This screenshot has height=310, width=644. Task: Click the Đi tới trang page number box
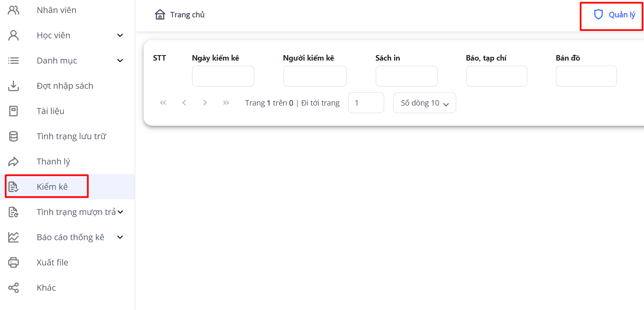tap(366, 103)
